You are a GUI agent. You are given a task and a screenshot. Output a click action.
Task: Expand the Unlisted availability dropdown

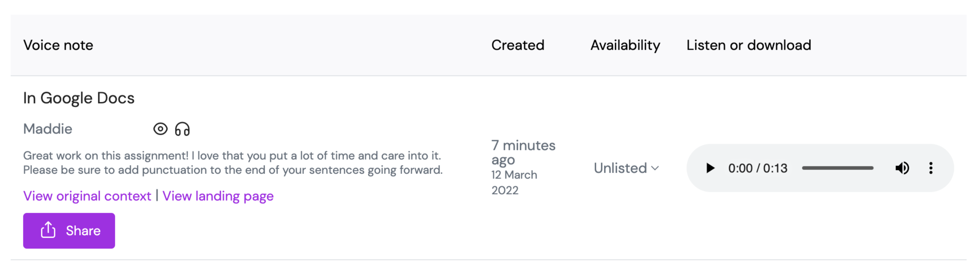(x=626, y=168)
